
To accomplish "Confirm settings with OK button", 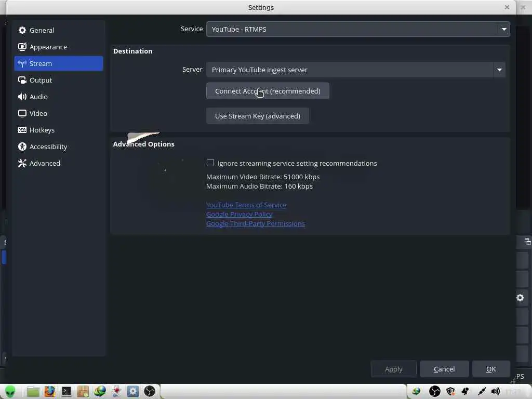I will pyautogui.click(x=491, y=369).
